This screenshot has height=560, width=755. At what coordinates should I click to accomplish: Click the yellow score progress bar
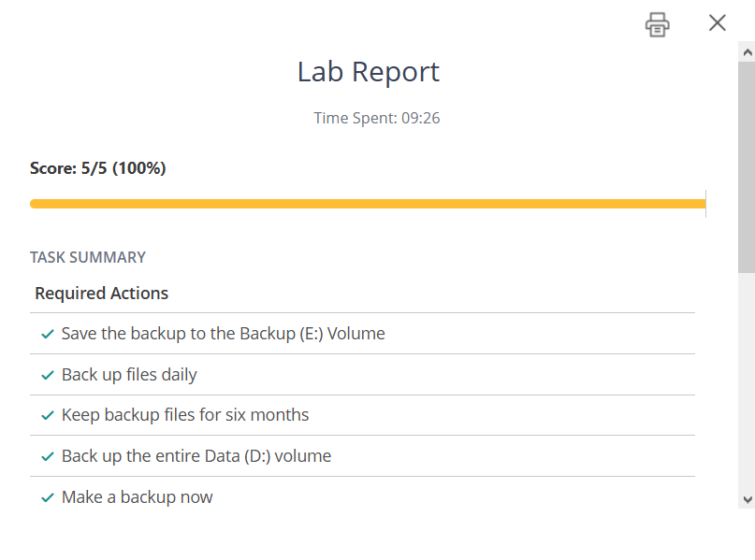367,204
